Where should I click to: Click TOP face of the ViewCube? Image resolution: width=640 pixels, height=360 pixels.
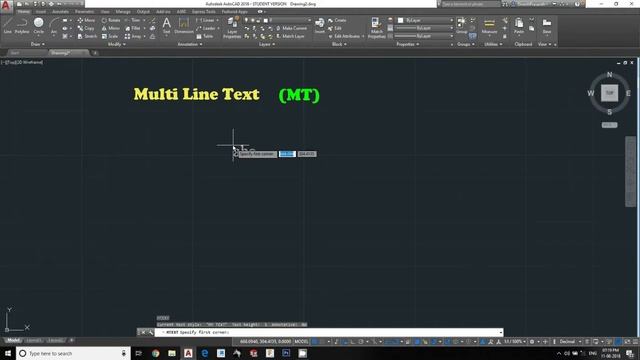click(x=609, y=93)
